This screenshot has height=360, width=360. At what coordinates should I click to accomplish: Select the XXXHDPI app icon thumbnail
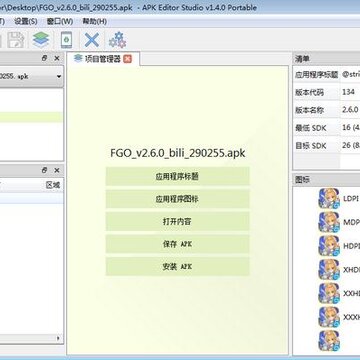click(x=329, y=317)
